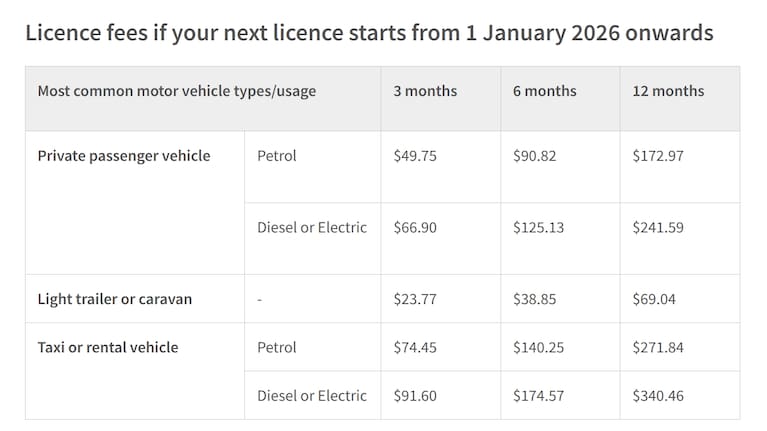Screen dimensions: 767x431
Task: Click the Light trailer or caravan label
Action: coord(114,299)
